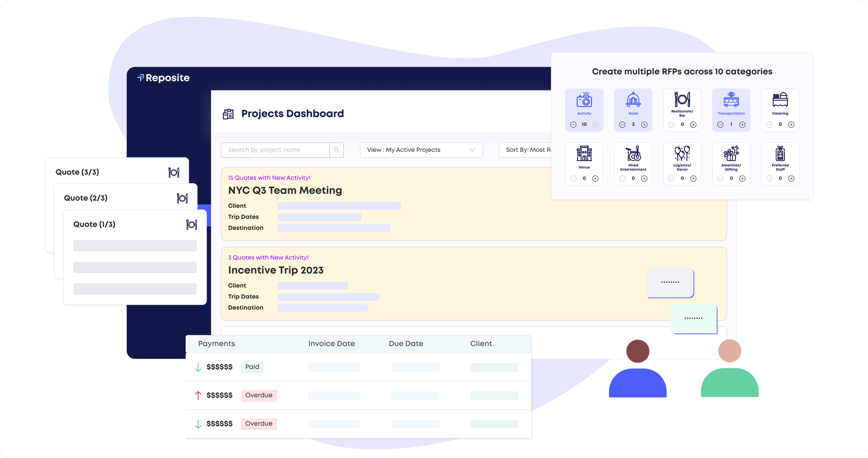
Task: Open the Sort By dropdown
Action: tap(525, 150)
